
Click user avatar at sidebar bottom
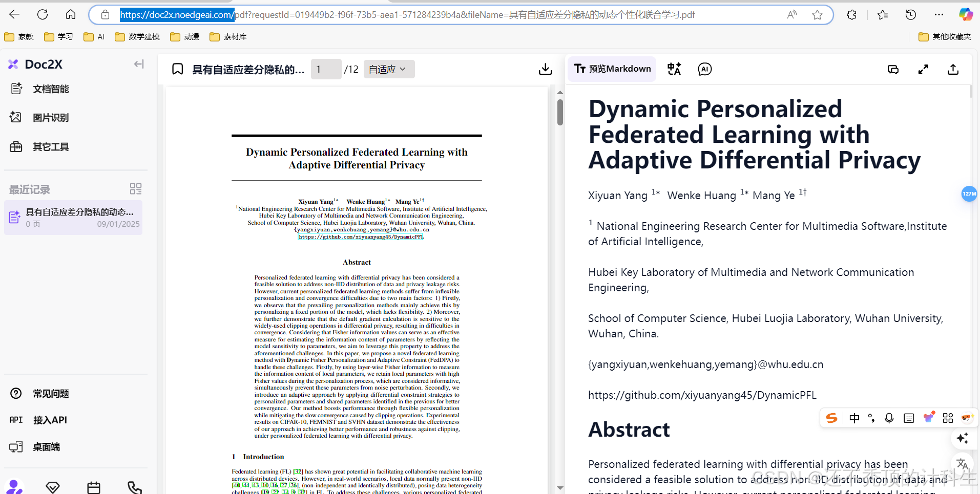14,487
